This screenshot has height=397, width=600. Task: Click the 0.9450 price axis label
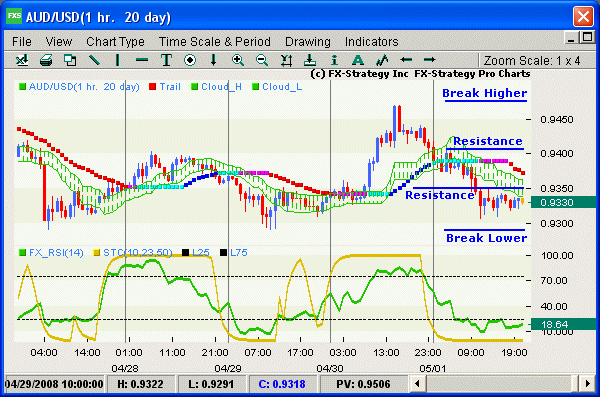tap(557, 119)
